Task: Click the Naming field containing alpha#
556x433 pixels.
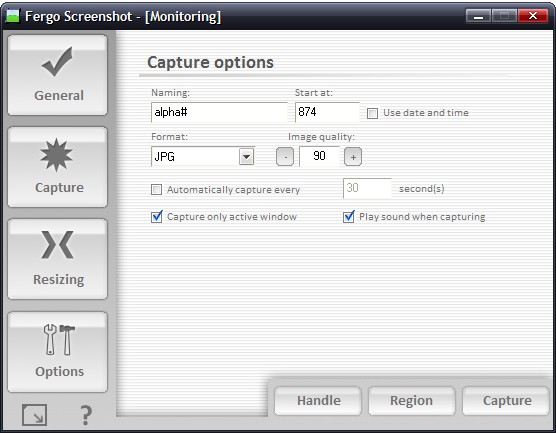Action: click(x=219, y=112)
